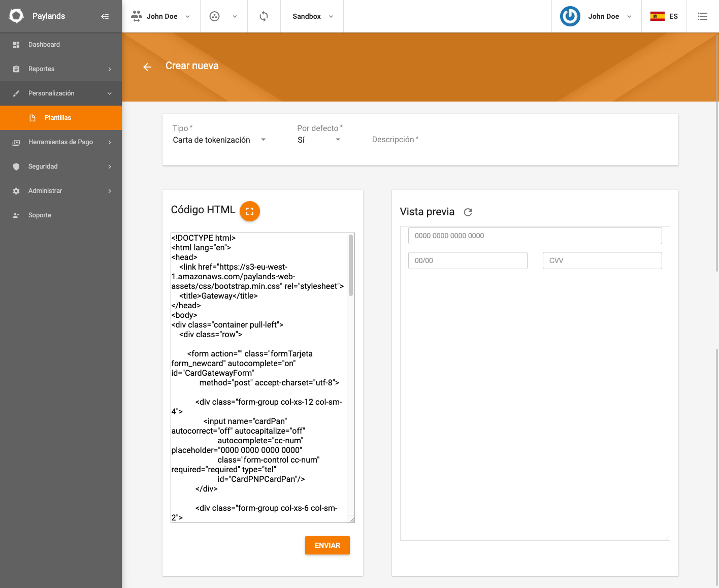Click the Herramientas de Pago money icon

pyautogui.click(x=16, y=142)
